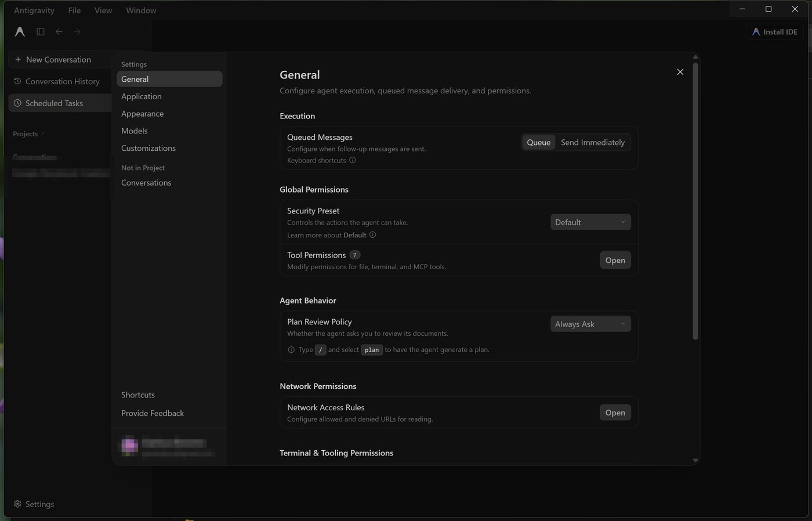This screenshot has height=521, width=812.
Task: Open the Security Preset Default dropdown
Action: 590,222
